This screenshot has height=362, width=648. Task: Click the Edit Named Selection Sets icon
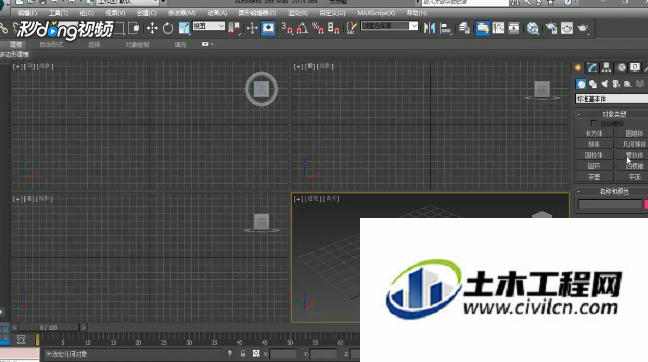pyautogui.click(x=352, y=28)
